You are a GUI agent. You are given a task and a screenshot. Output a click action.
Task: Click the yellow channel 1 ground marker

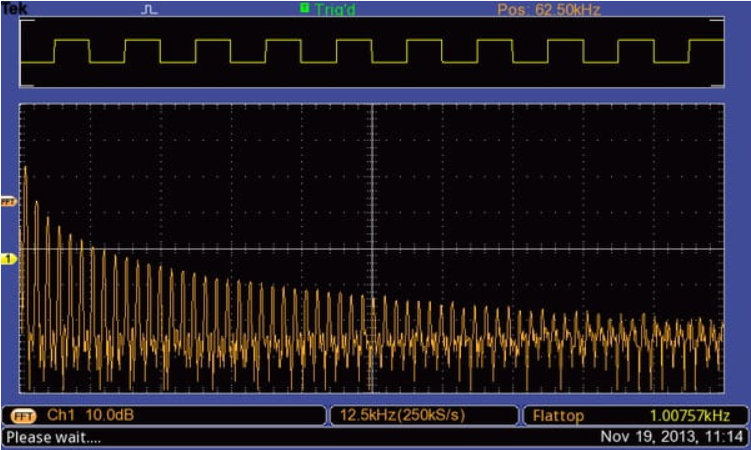pos(8,259)
